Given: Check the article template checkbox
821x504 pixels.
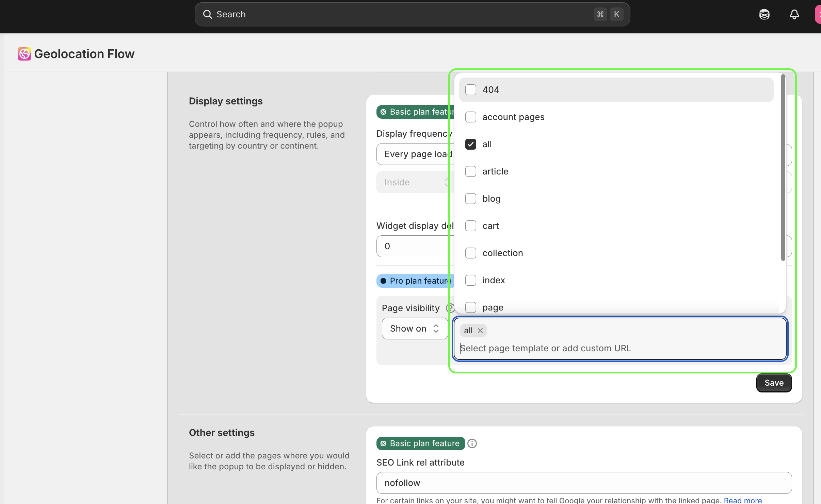Looking at the screenshot, I should (x=471, y=171).
